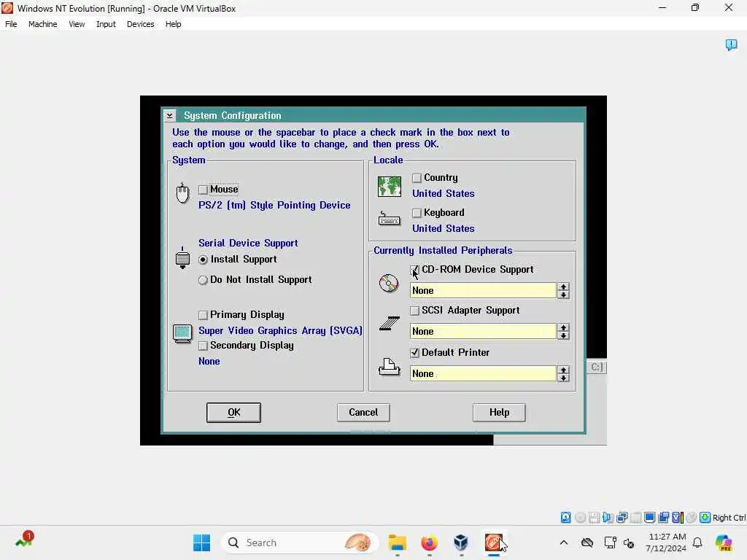
Task: Click the keyboard icon in Locale group
Action: tap(390, 219)
